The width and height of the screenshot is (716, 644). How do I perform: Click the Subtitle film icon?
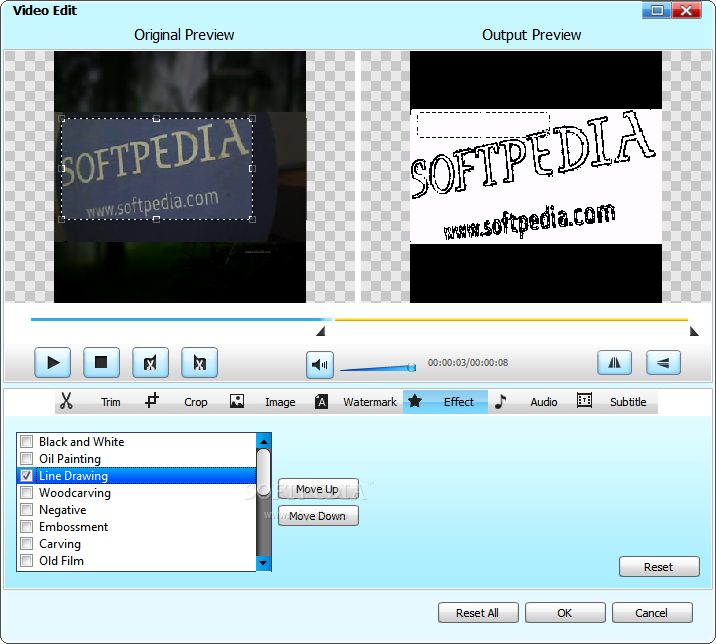584,401
